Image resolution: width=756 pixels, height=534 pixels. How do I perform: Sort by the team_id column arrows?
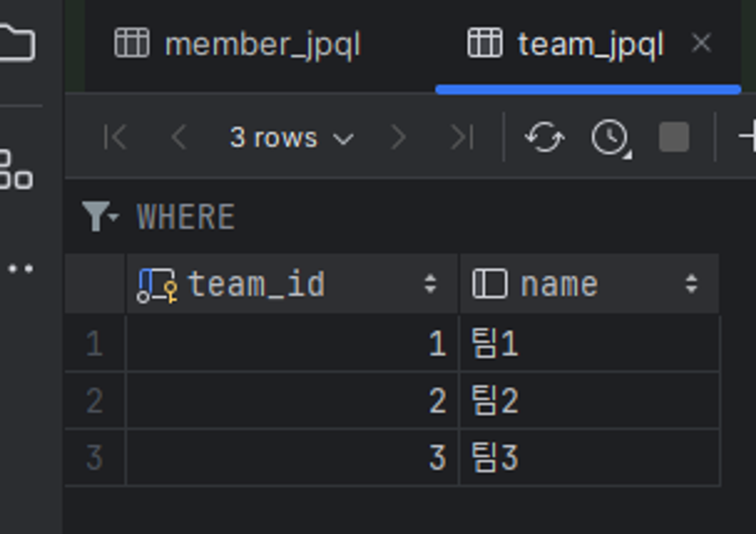click(x=430, y=284)
